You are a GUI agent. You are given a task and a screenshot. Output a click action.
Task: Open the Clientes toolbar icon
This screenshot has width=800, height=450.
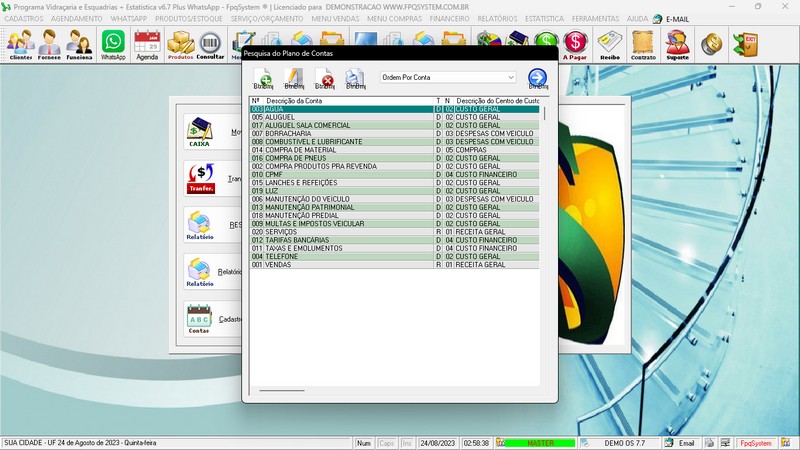20,44
